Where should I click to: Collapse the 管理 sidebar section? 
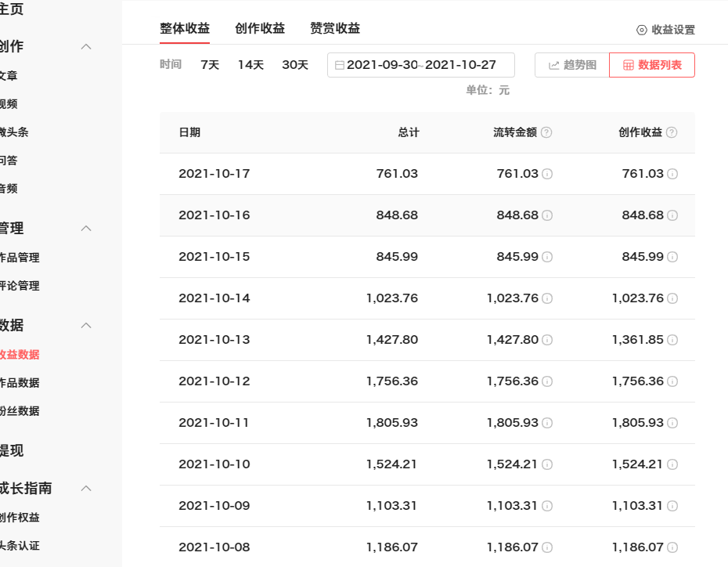87,228
